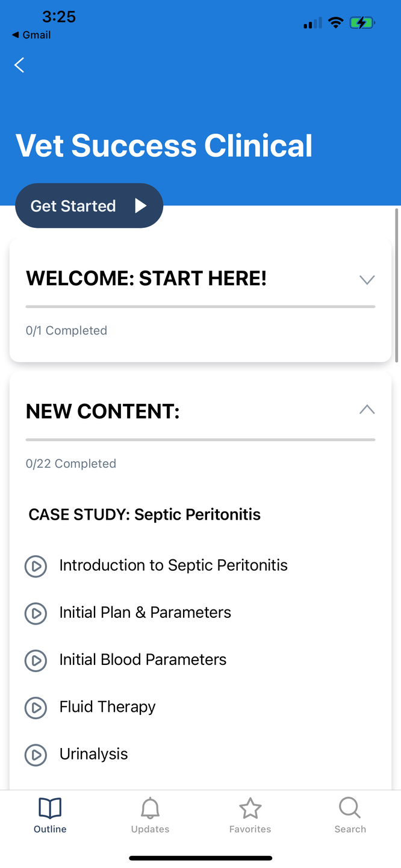
Task: Tap the Updates bell icon
Action: [150, 809]
